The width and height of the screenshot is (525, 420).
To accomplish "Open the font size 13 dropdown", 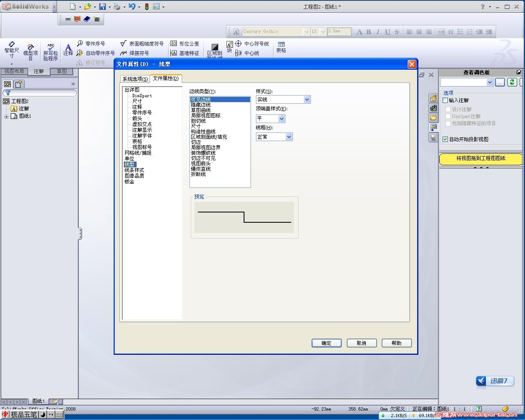I will pyautogui.click(x=323, y=32).
